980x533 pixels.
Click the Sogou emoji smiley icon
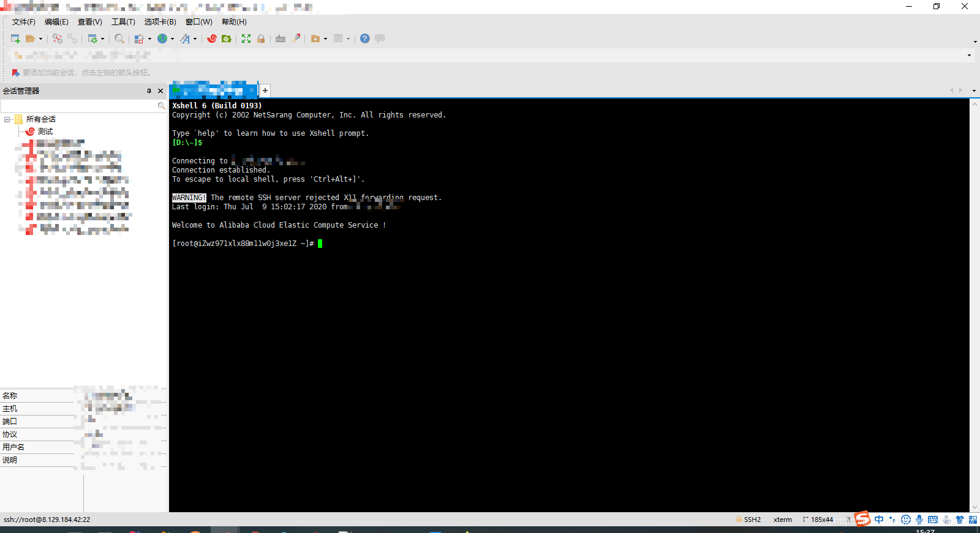tap(906, 520)
